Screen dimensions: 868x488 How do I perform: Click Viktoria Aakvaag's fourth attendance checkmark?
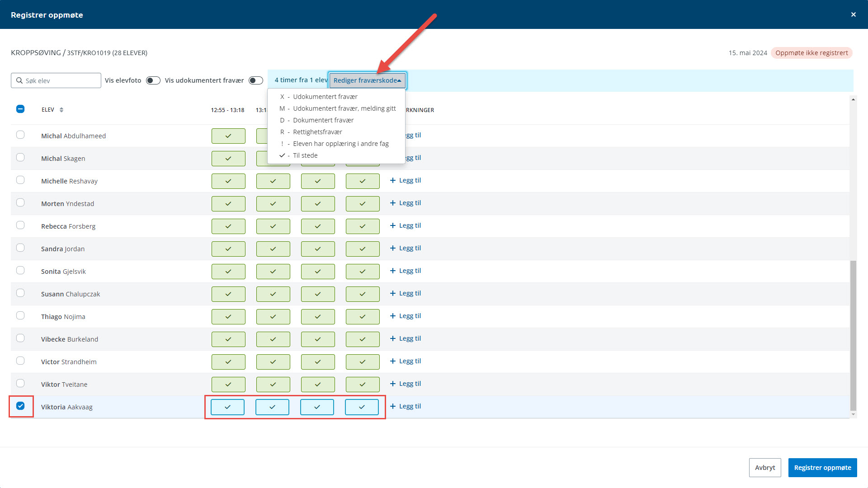pos(362,407)
